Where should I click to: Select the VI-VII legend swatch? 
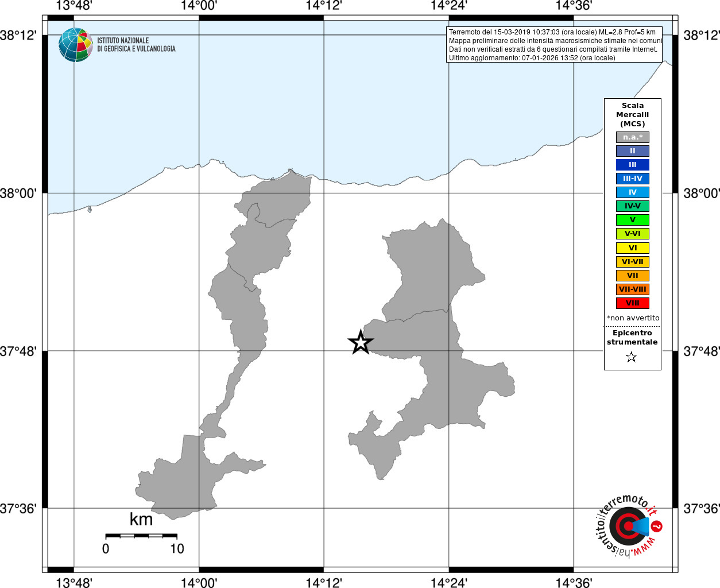pyautogui.click(x=633, y=262)
